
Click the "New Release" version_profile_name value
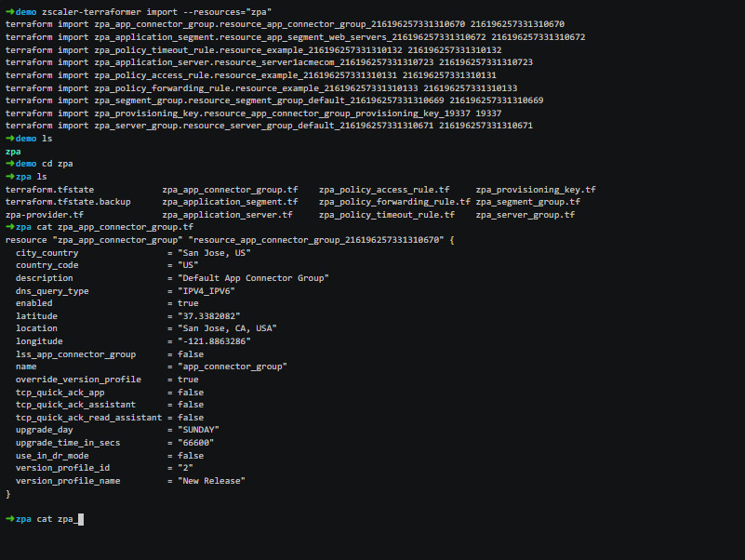tap(211, 481)
